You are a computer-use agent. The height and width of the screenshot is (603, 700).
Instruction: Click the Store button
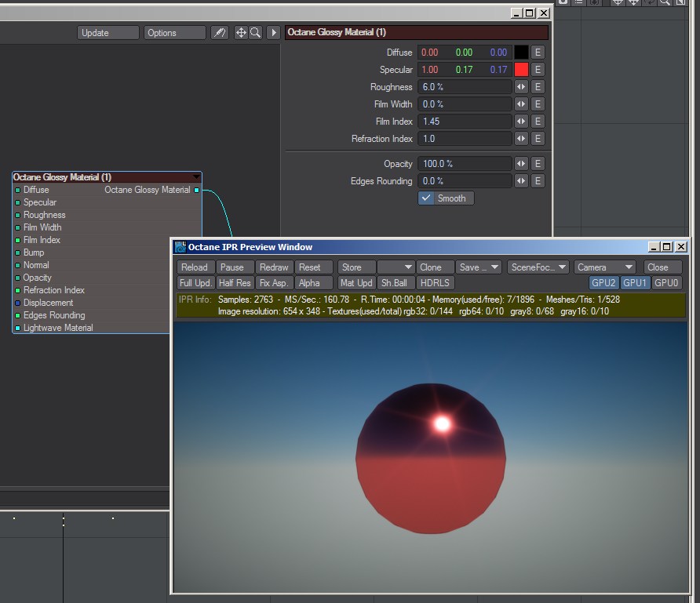tap(357, 267)
